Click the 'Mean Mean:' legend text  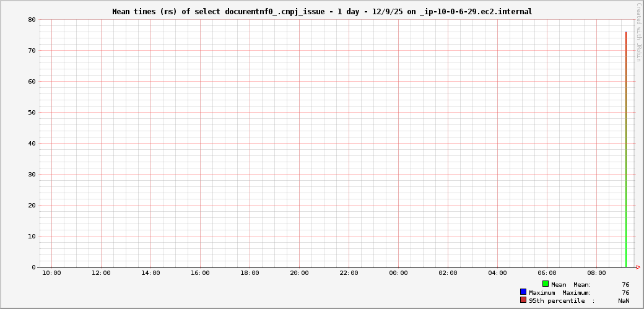coord(572,284)
